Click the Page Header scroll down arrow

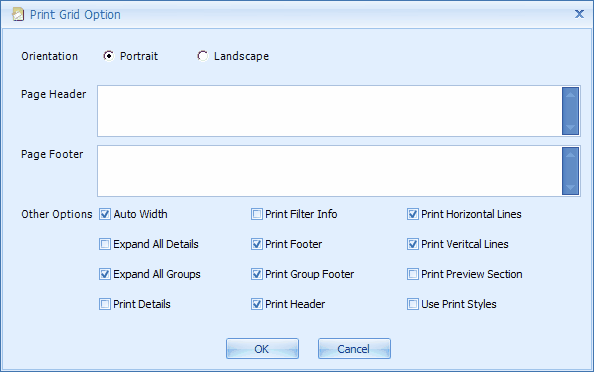click(x=571, y=127)
